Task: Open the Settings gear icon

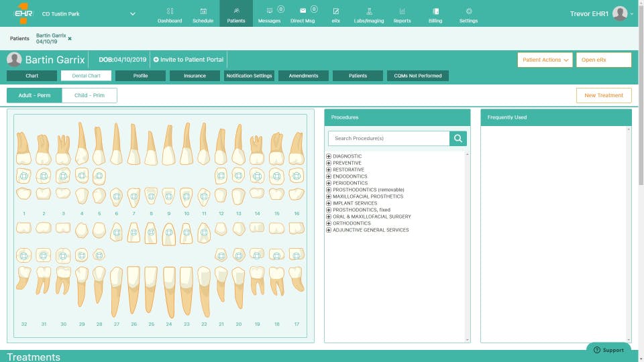Action: (x=469, y=11)
